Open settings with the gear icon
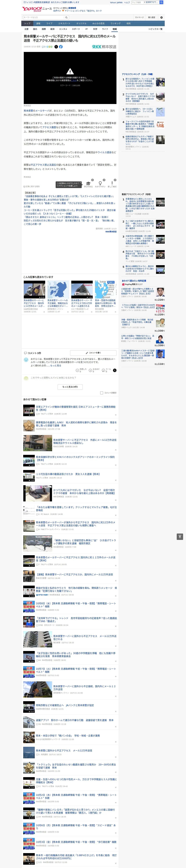 [x=161, y=17]
